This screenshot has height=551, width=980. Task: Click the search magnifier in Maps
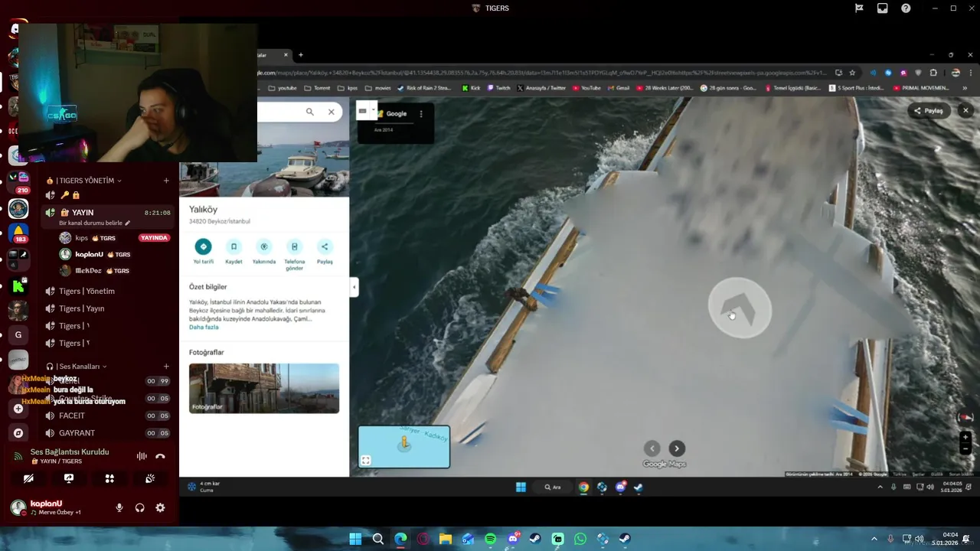[310, 112]
